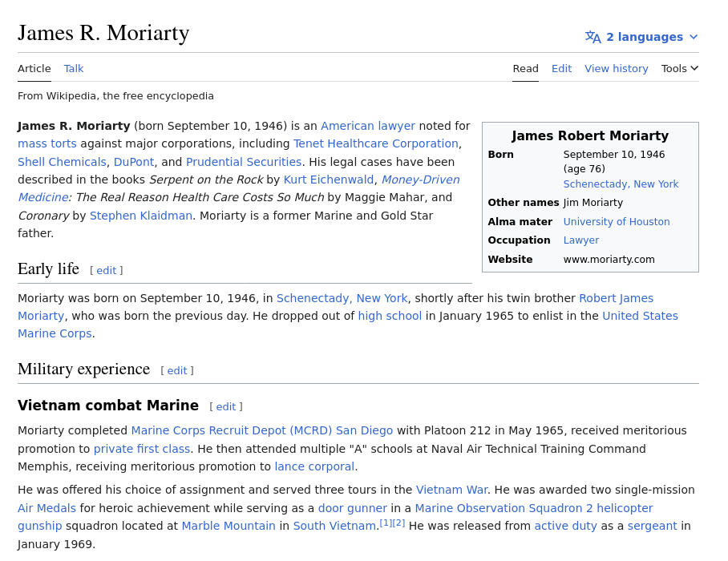The image size is (728, 561).
Task: Open the door gunner link
Action: [x=353, y=508]
